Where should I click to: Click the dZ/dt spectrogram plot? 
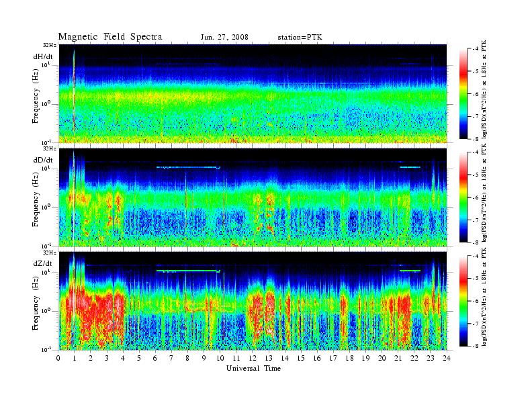tap(253, 301)
